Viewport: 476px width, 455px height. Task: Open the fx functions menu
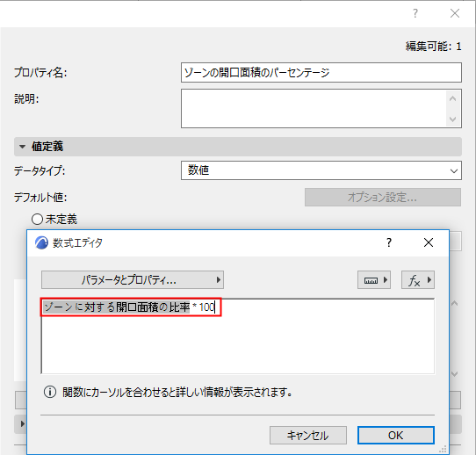pos(418,280)
